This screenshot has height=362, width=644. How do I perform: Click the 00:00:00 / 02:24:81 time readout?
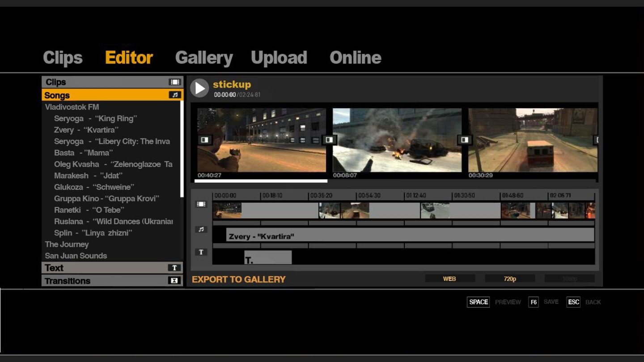point(237,95)
